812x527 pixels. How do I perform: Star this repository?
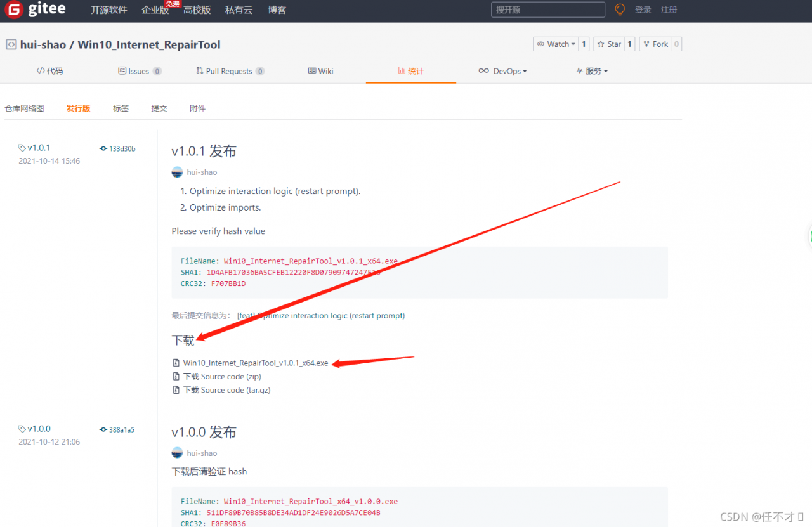(x=608, y=44)
